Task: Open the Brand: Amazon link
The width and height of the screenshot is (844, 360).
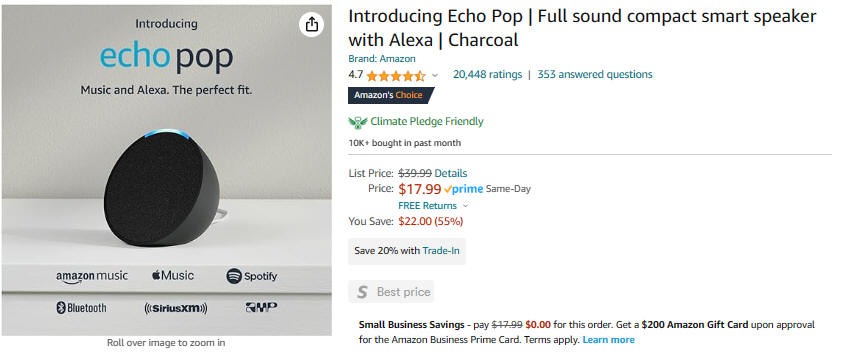Action: point(382,59)
